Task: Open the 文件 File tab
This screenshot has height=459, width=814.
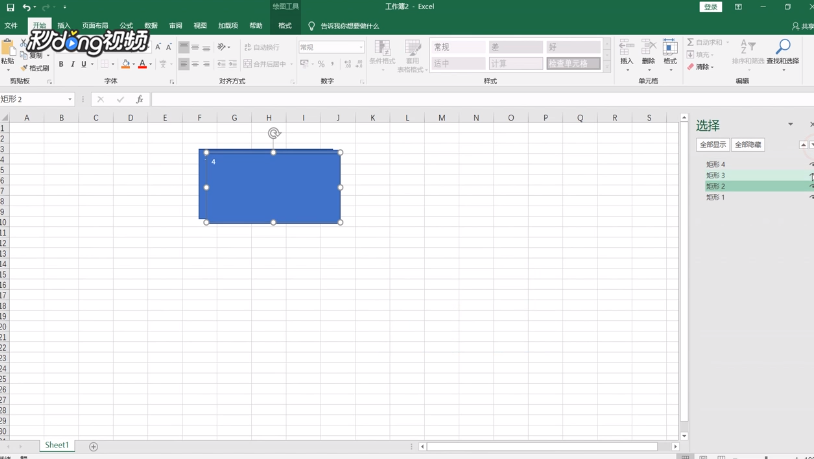Action: tap(11, 25)
